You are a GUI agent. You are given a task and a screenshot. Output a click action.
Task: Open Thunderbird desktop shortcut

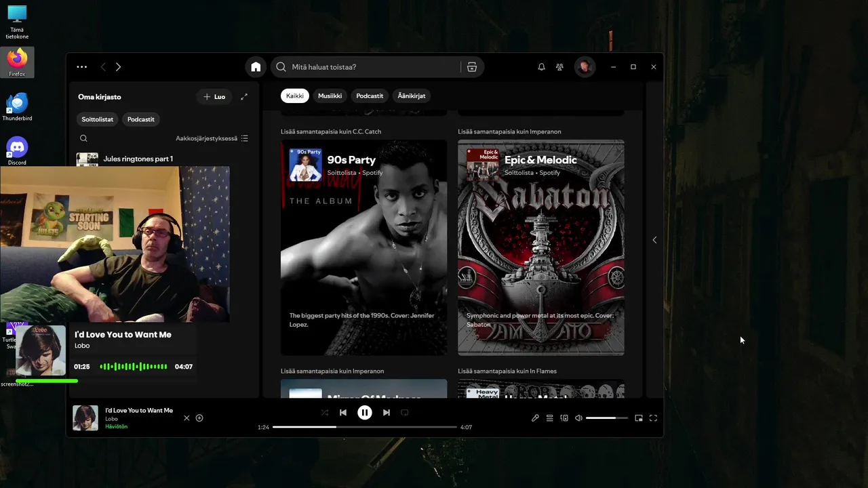[17, 106]
